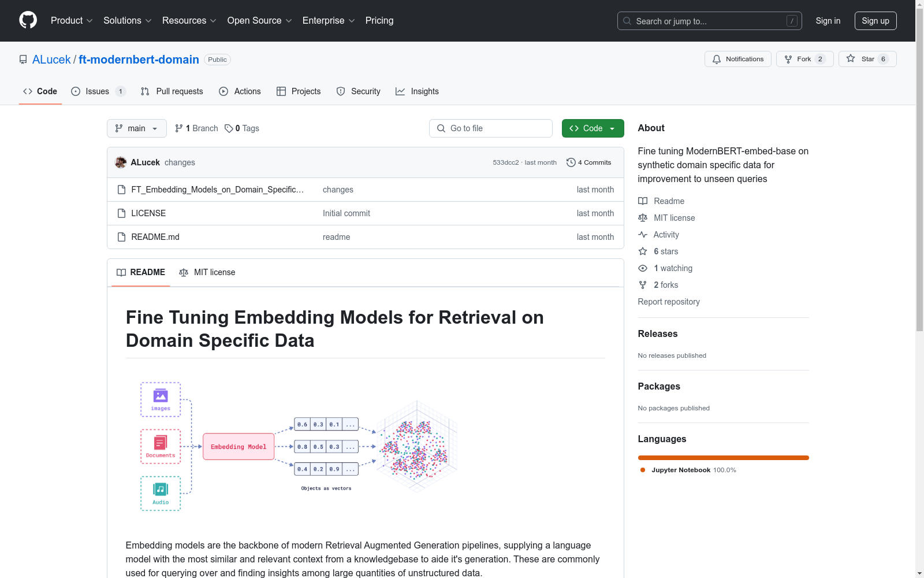Click the fork count badge showing 2
Viewport: 924px width, 578px height.
tap(820, 59)
